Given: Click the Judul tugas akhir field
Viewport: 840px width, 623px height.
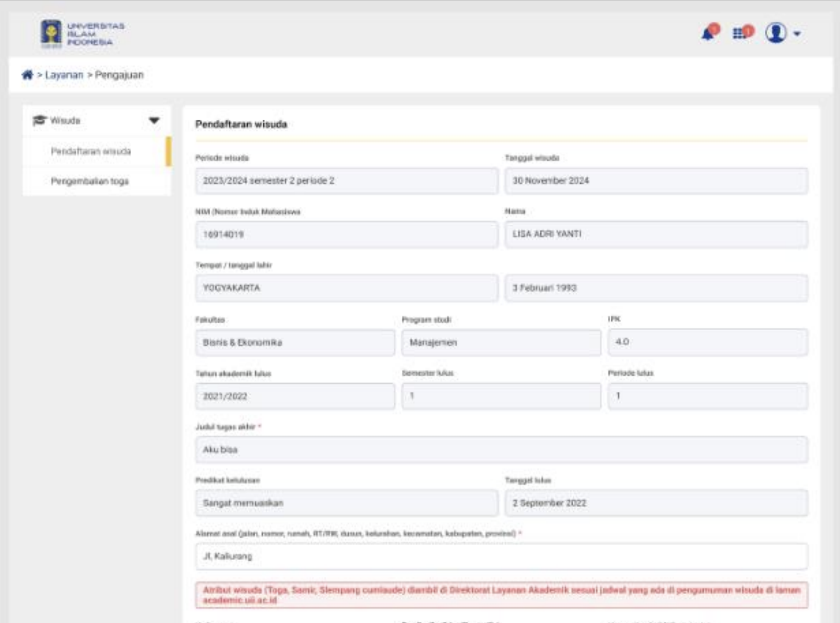Looking at the screenshot, I should [x=501, y=449].
